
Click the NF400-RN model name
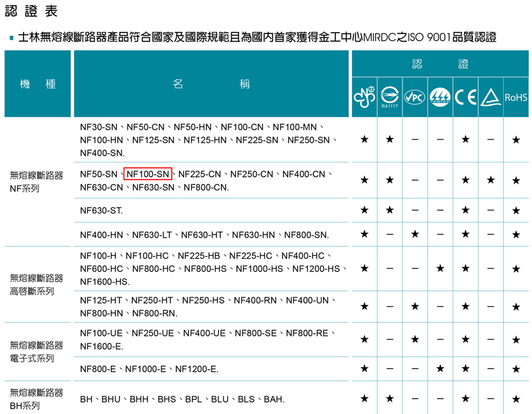click(255, 301)
